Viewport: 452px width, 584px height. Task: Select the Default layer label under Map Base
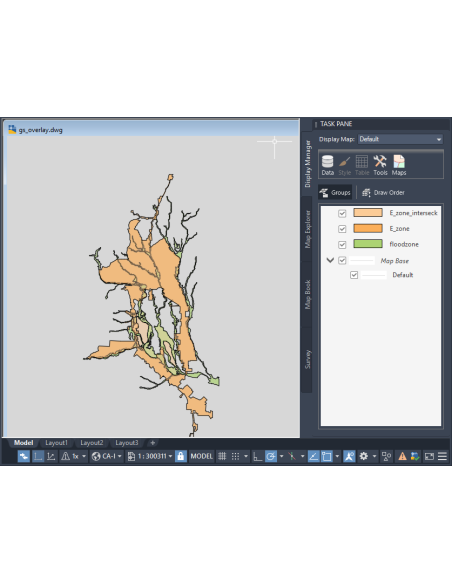[x=402, y=275]
